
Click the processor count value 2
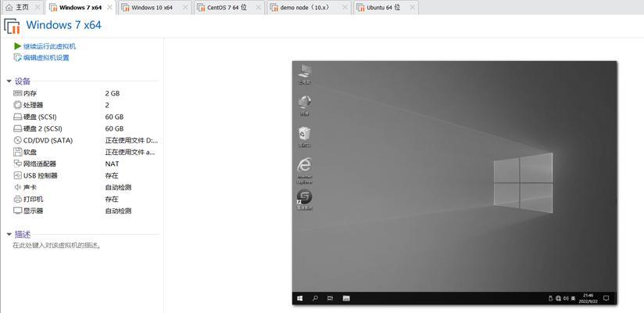click(x=107, y=105)
